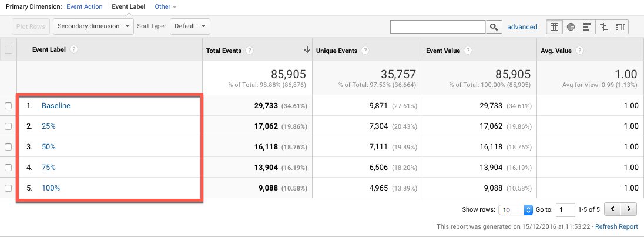Open the Baseline event label link
The width and height of the screenshot is (644, 237).
click(56, 105)
